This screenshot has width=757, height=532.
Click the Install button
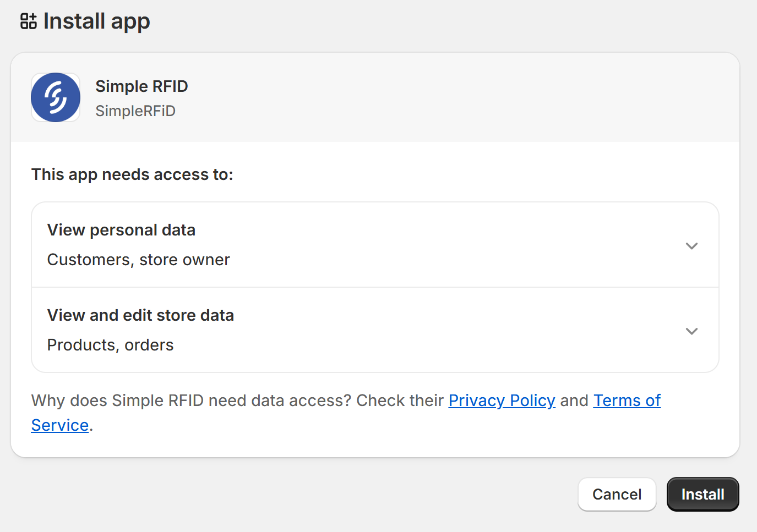point(702,494)
